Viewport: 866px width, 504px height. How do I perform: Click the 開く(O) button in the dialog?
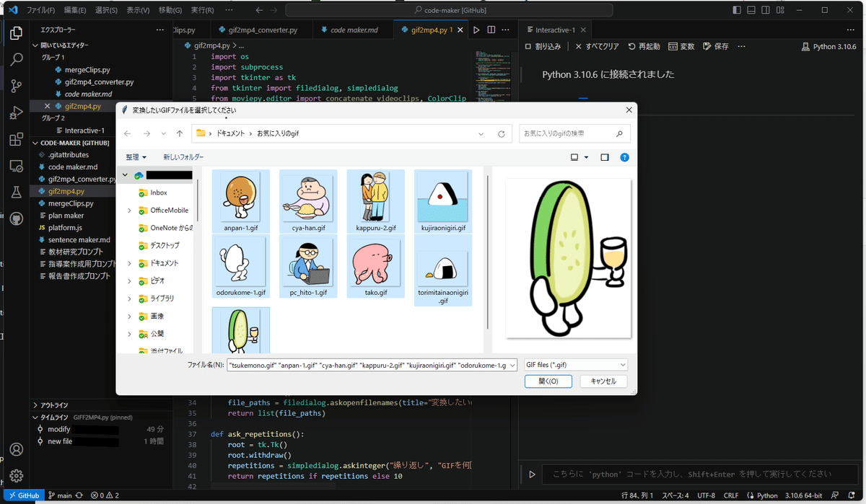coord(548,381)
